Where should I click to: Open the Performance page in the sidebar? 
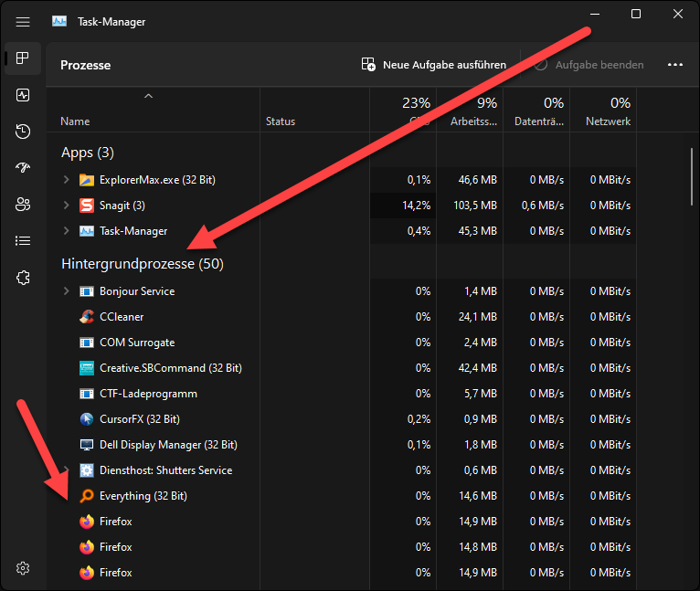click(23, 95)
